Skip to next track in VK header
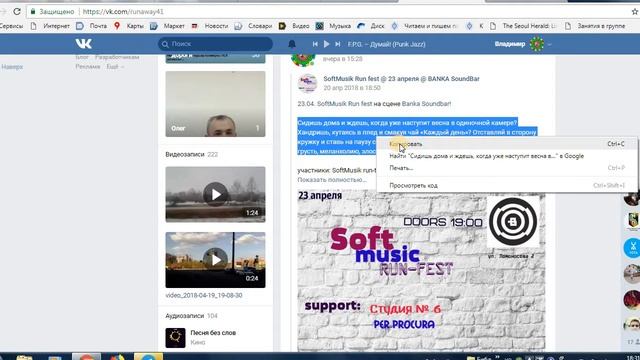Viewport: 640px width, 360px height. [x=338, y=44]
